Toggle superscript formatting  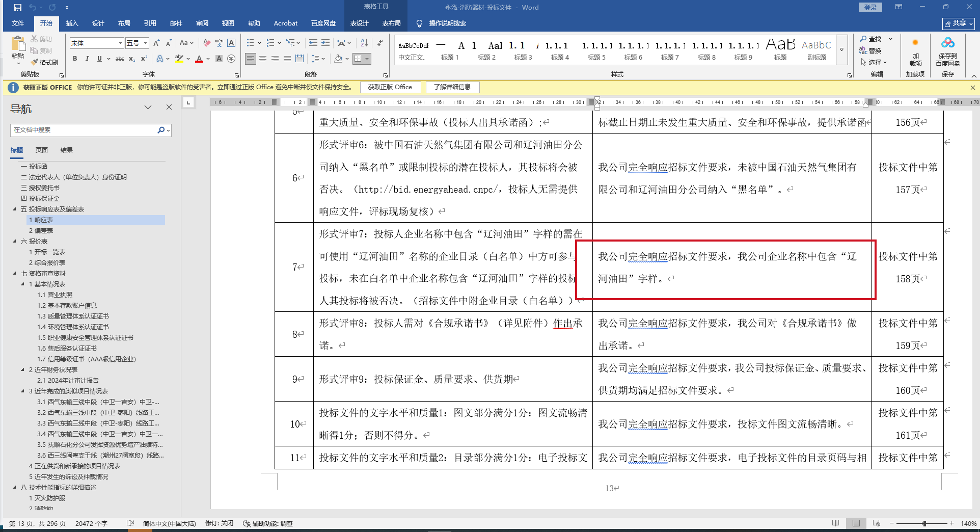coord(144,59)
